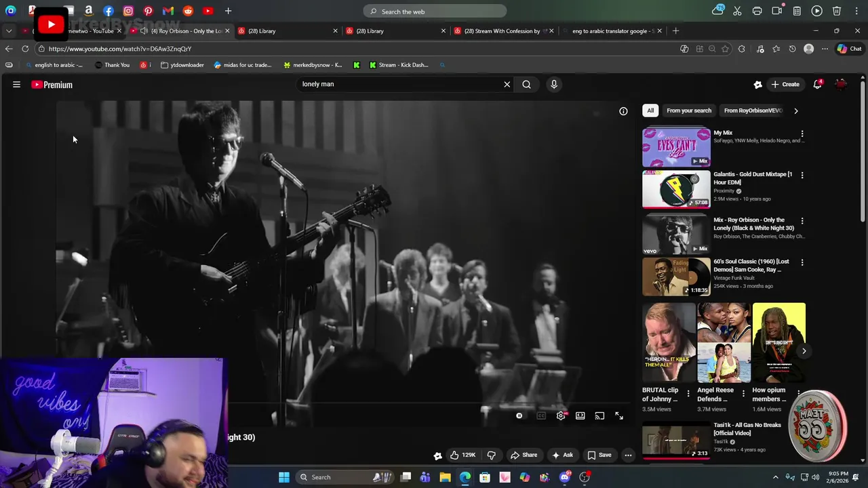This screenshot has height=488, width=868.
Task: Click the Ask button
Action: pos(563,455)
